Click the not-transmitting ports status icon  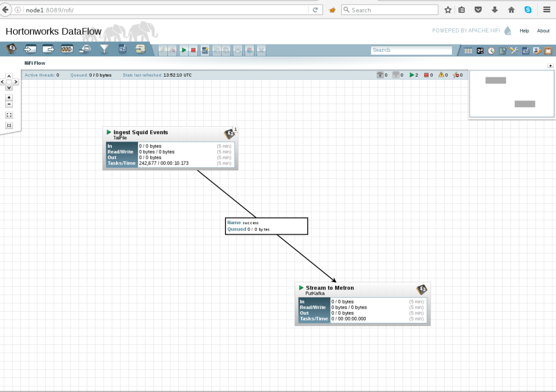point(396,75)
